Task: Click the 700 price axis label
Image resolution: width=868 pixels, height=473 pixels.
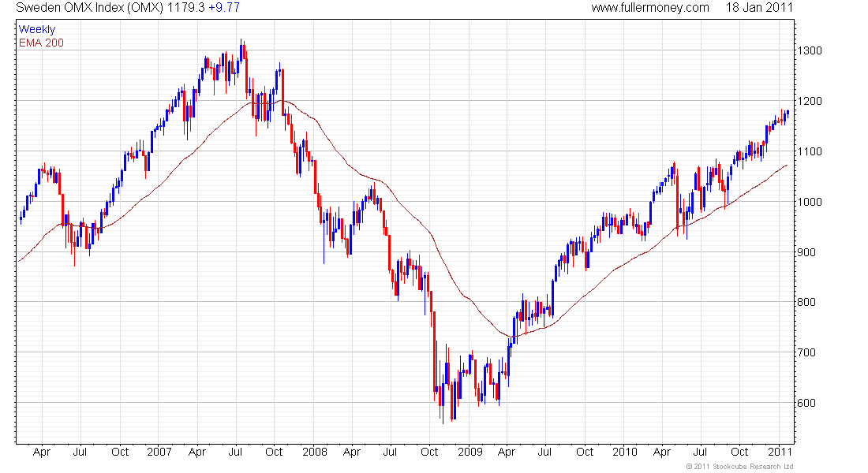Action: 806,352
